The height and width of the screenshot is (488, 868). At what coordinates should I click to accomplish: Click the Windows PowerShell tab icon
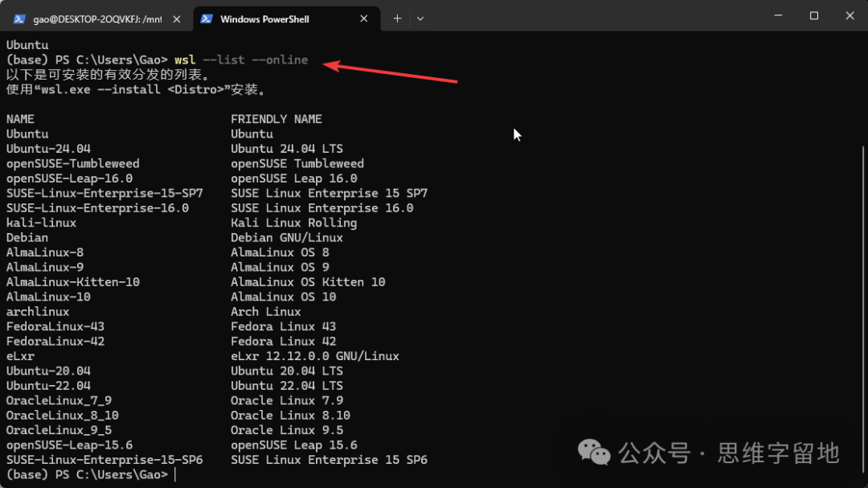pyautogui.click(x=207, y=18)
